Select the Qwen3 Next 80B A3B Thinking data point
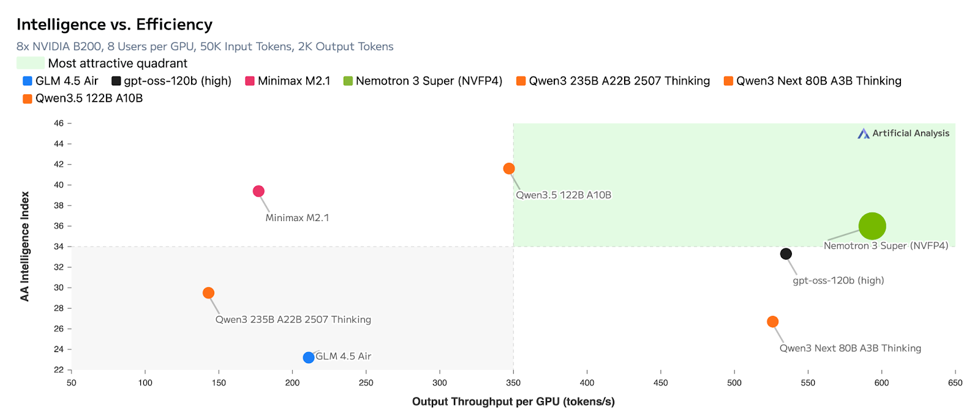 (772, 321)
